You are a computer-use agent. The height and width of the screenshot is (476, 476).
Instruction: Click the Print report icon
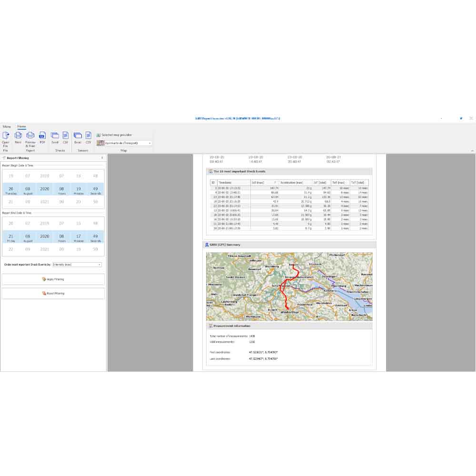tap(18, 137)
